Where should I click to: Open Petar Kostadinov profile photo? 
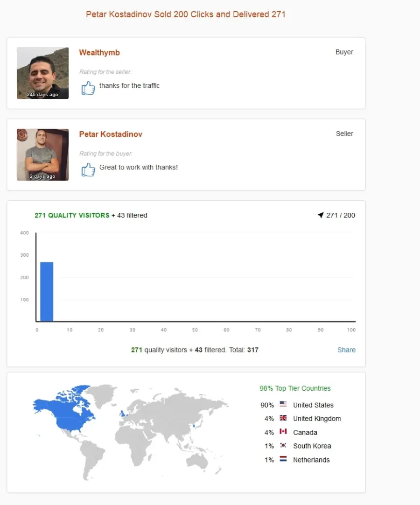tap(42, 154)
